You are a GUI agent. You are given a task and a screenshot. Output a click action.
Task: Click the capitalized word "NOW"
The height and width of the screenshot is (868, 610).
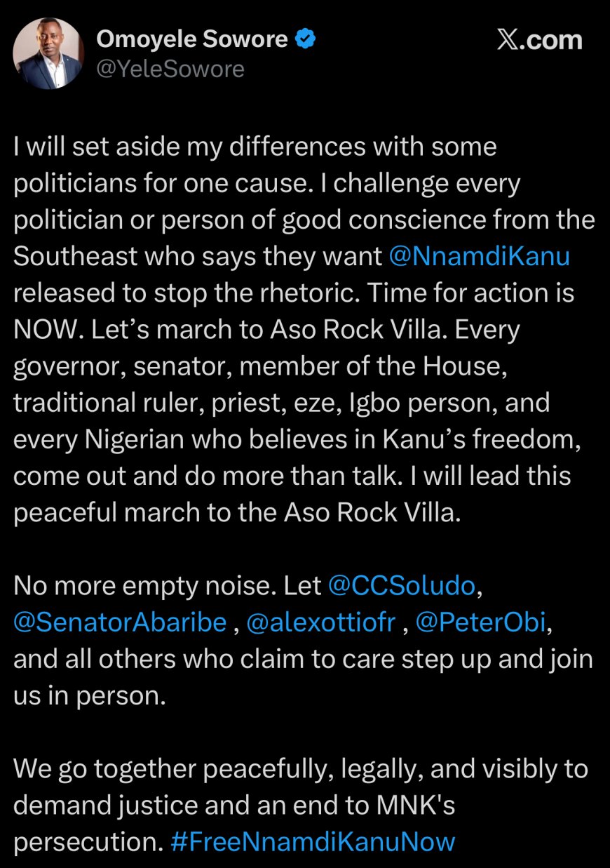pos(45,329)
